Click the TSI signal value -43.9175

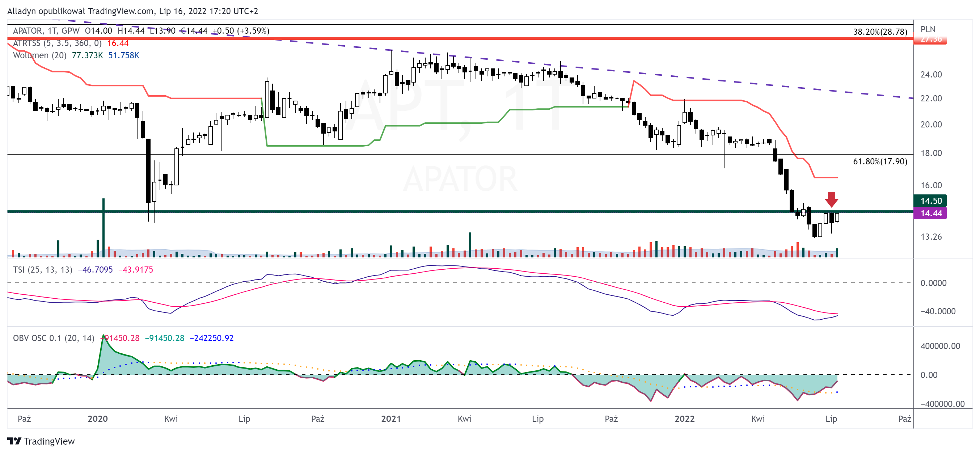135,270
